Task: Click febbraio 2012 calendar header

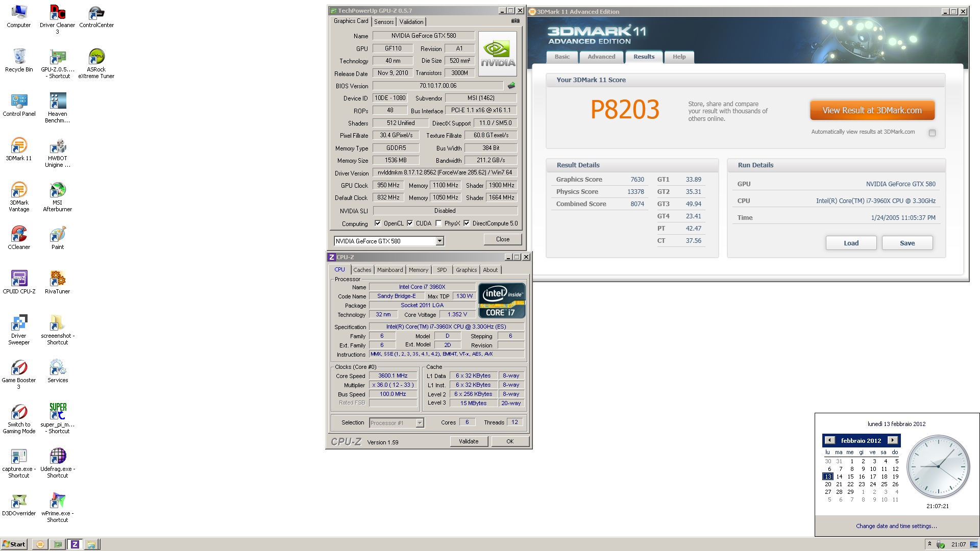Action: click(861, 440)
